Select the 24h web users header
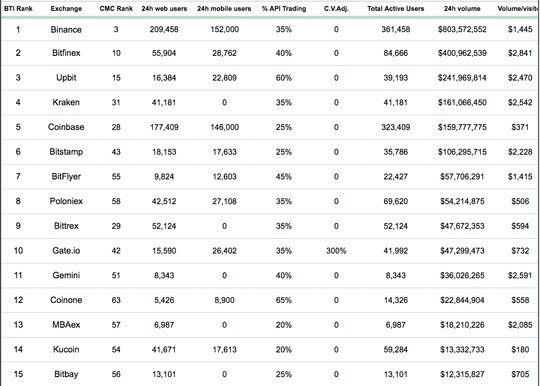The height and width of the screenshot is (386, 540). (x=164, y=9)
